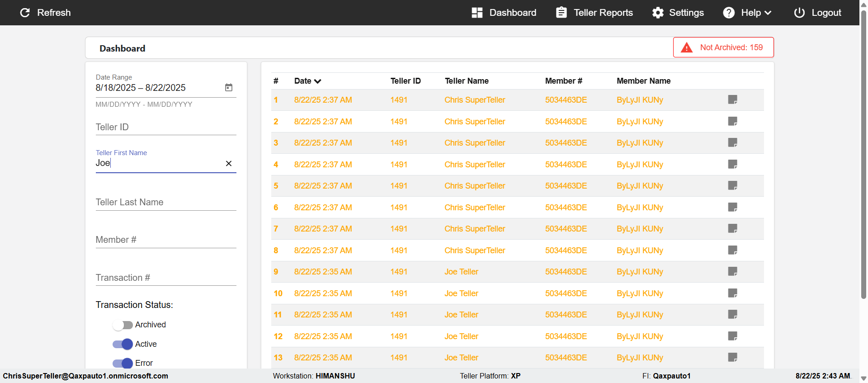Viewport: 868px width, 383px height.
Task: Open the note icon for row 1
Action: (732, 99)
